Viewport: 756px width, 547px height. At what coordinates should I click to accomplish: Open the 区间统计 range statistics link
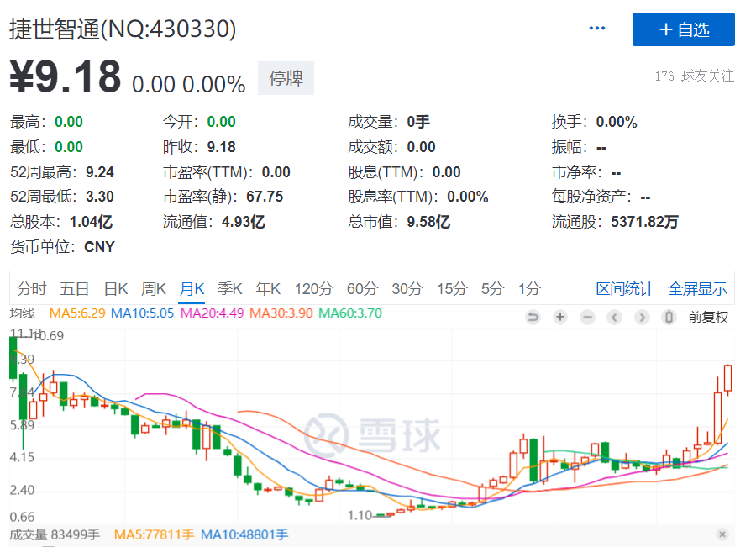coord(625,289)
